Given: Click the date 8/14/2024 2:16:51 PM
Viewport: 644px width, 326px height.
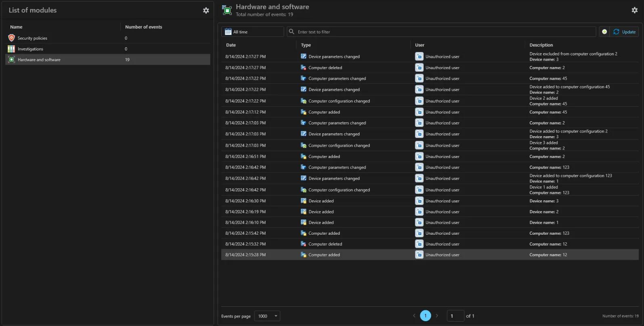Looking at the screenshot, I should pos(245,156).
